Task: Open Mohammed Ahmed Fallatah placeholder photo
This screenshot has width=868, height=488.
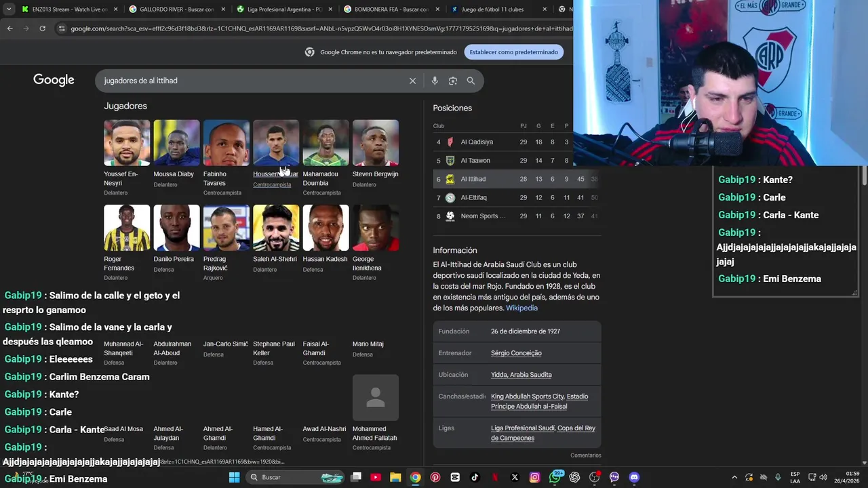Action: (376, 398)
